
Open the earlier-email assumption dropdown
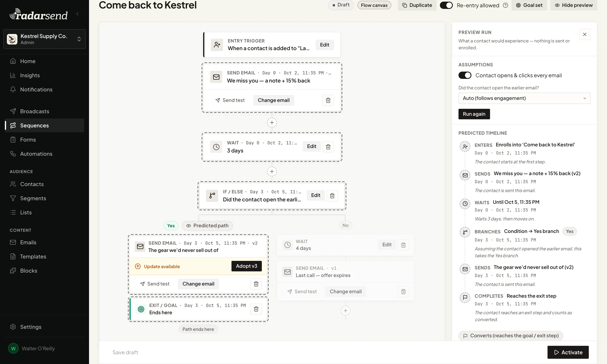click(524, 98)
